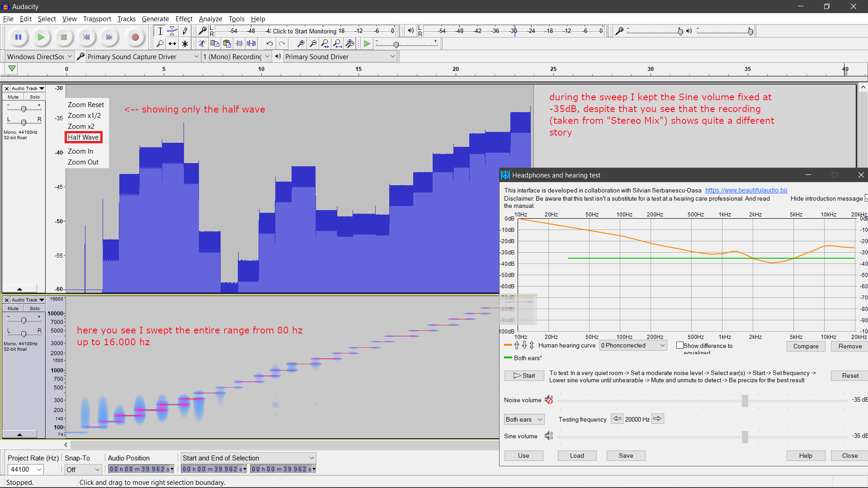Screen dimensions: 868x488
Task: Select the Time Shift tool
Action: coord(172,44)
